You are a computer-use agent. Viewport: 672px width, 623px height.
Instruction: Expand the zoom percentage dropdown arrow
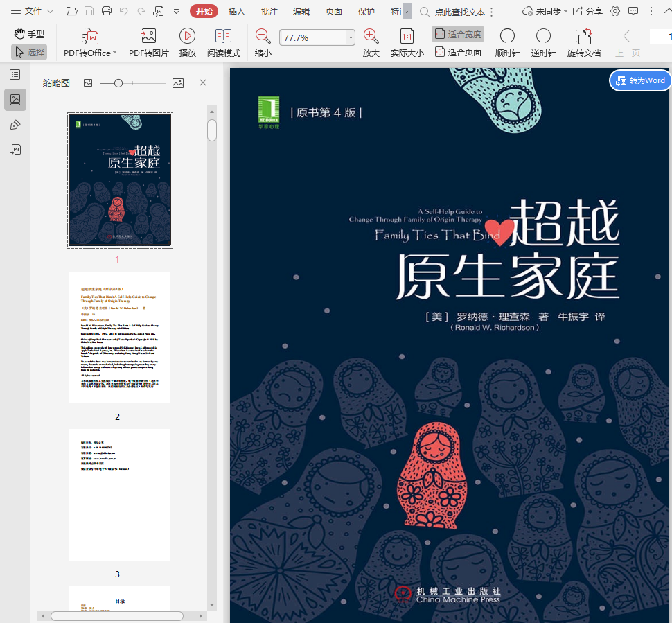(x=351, y=37)
